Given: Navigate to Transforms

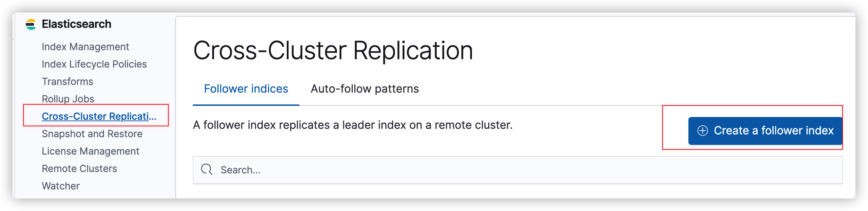Looking at the screenshot, I should pyautogui.click(x=67, y=81).
